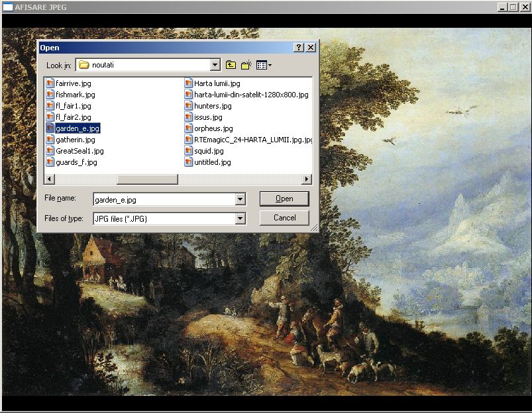Click the Create New Folder icon

[246, 65]
